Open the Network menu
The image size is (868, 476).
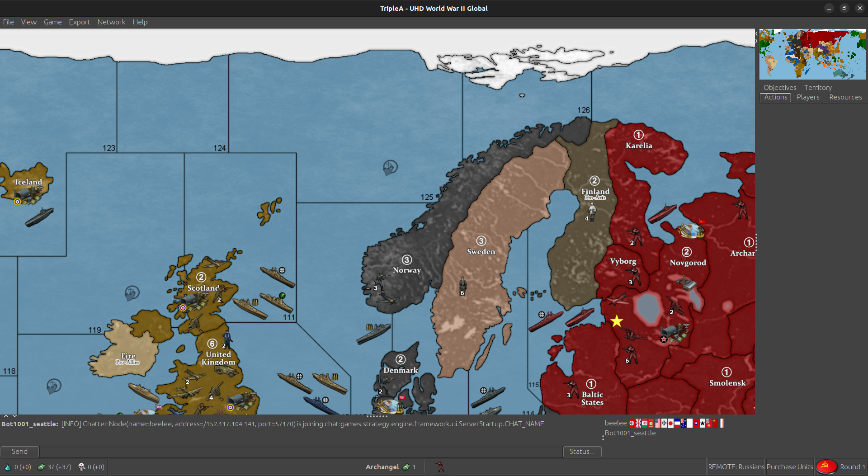point(111,22)
